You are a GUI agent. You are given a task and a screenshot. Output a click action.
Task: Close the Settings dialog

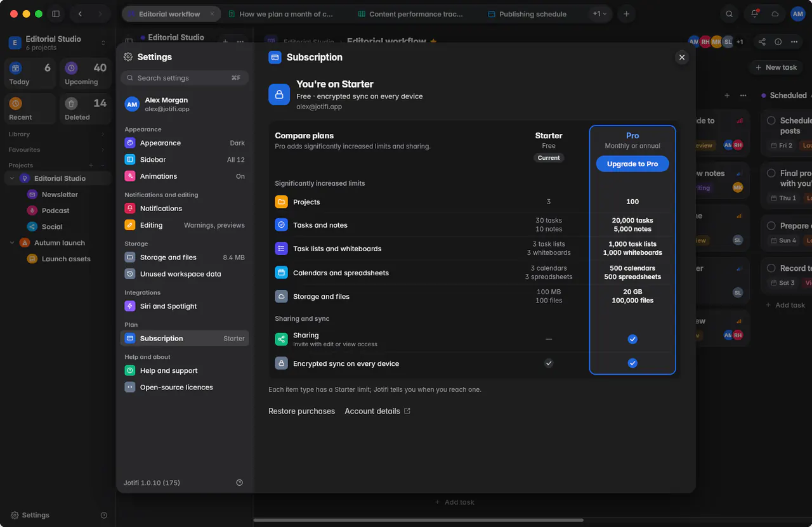pos(682,57)
